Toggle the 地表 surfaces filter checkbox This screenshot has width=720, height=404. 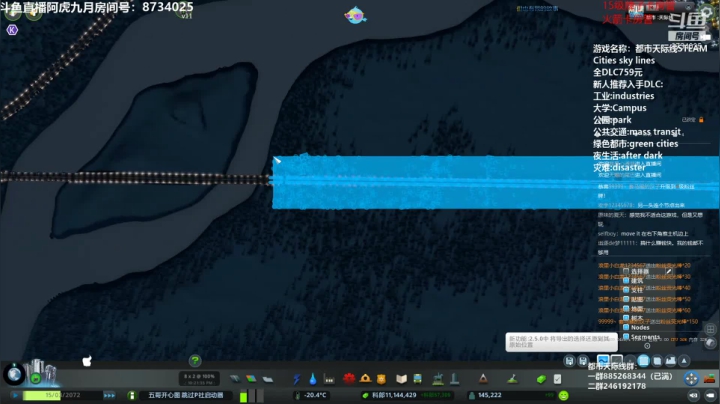click(x=626, y=309)
